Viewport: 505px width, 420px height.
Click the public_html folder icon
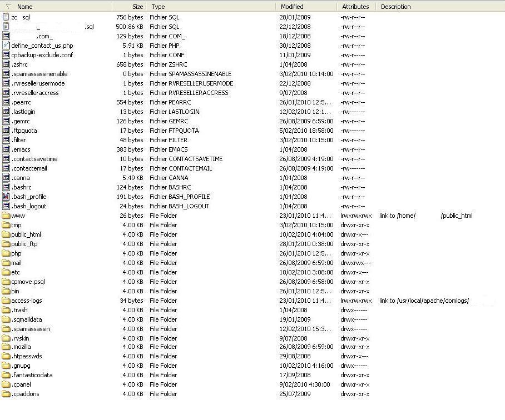[x=6, y=234]
